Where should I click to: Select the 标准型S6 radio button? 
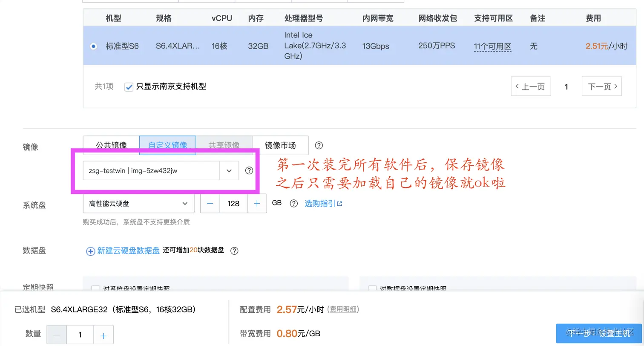[x=93, y=46]
